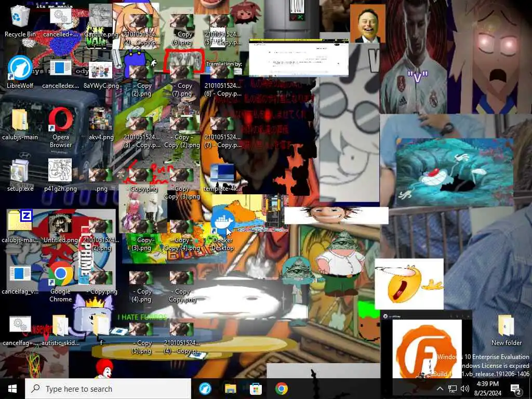Select Capture.png desktop file
The image size is (532, 399).
tap(101, 21)
